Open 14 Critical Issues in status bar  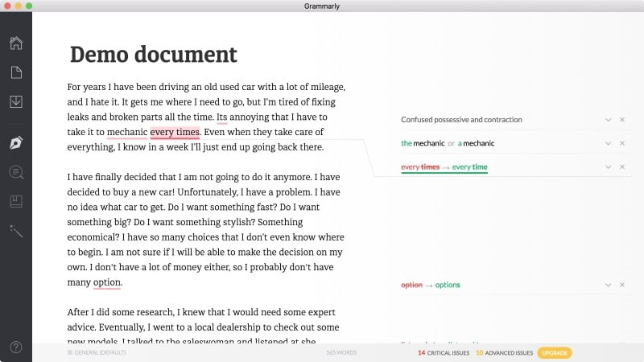tap(444, 353)
